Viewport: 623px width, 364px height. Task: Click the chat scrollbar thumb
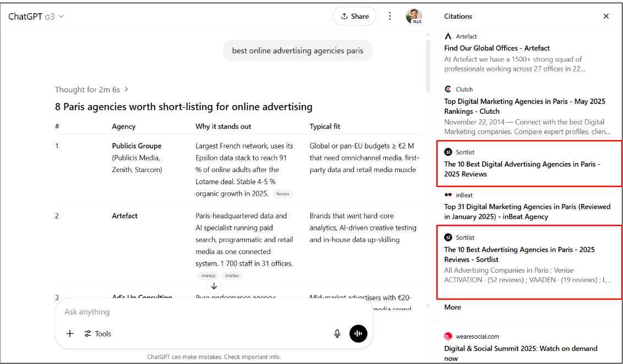[x=428, y=65]
